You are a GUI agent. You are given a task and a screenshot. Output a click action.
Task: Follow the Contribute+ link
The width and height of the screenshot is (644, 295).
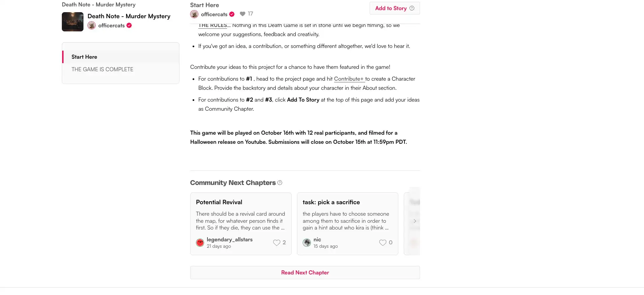[x=349, y=79]
